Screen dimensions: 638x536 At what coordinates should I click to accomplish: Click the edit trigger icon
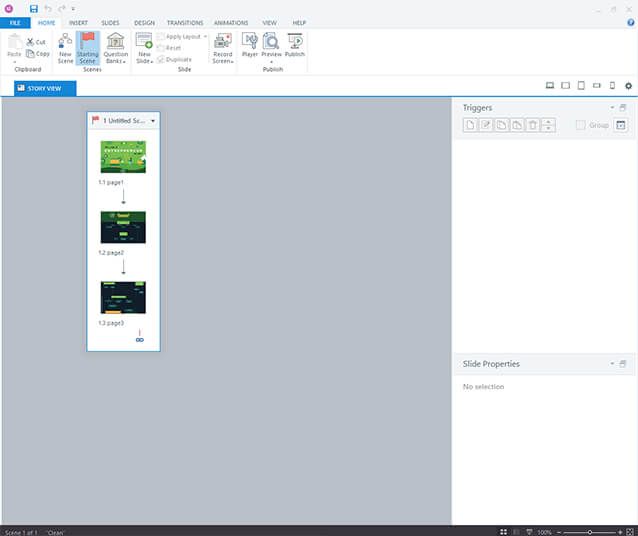[x=486, y=125]
